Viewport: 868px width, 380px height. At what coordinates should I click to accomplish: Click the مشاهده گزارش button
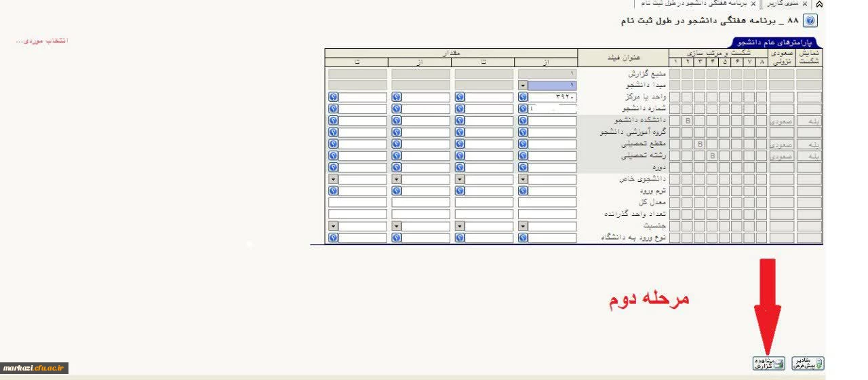coord(768,364)
